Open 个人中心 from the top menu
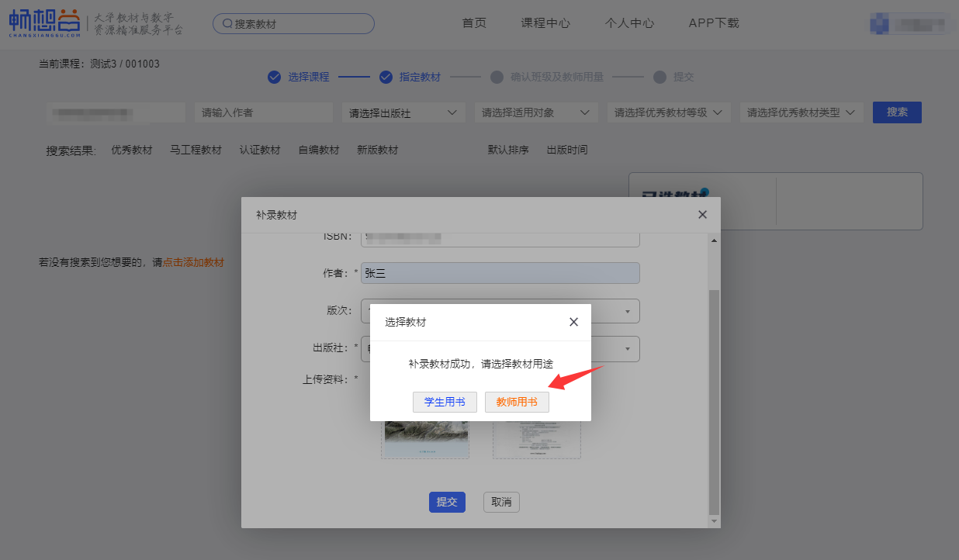Screen dimensions: 959x560 point(629,23)
